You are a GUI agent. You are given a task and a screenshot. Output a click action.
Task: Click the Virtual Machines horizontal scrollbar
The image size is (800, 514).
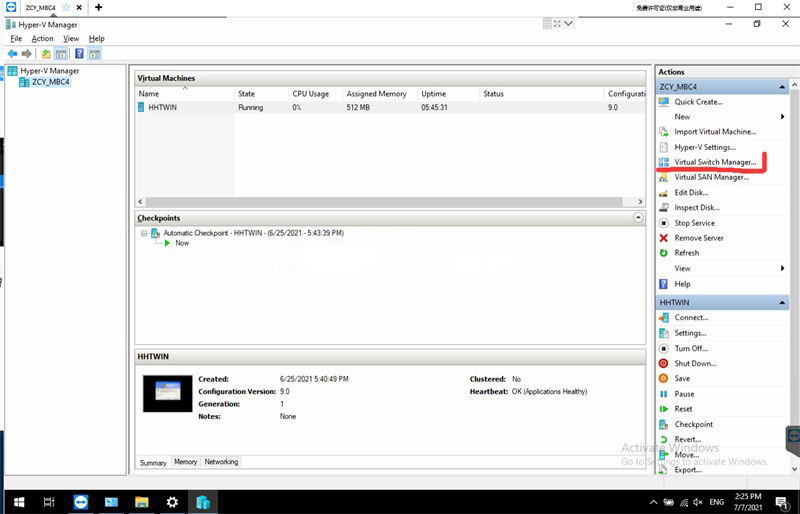click(x=384, y=202)
